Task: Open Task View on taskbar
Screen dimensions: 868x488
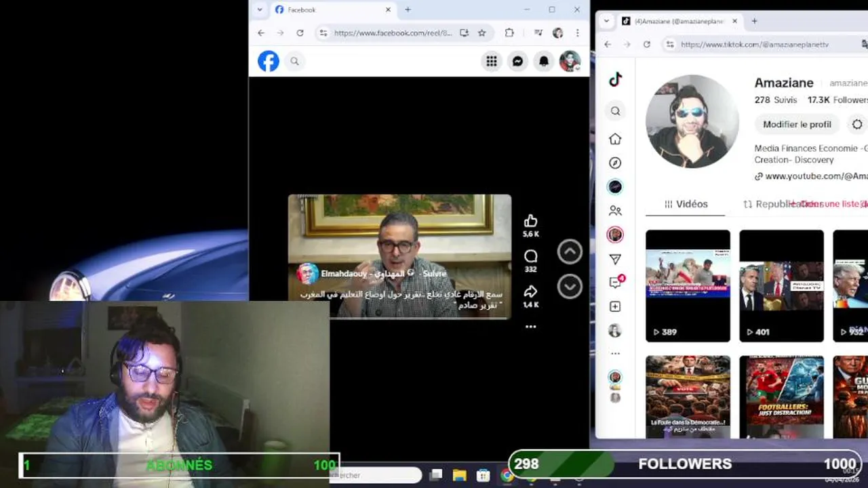Action: pos(436,475)
